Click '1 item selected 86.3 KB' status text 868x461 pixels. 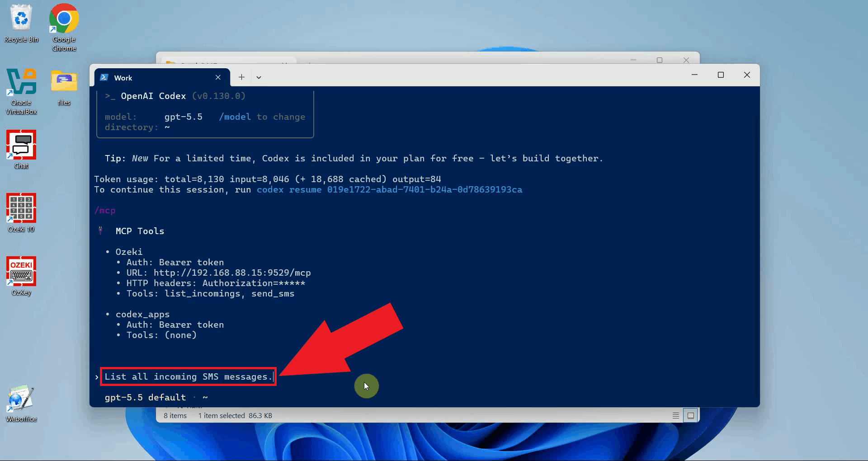tap(235, 415)
